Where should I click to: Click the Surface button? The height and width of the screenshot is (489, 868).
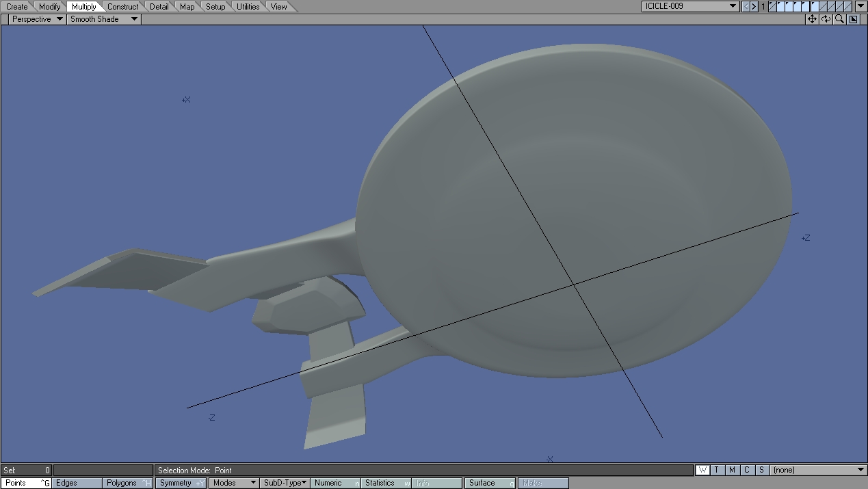[x=489, y=483]
